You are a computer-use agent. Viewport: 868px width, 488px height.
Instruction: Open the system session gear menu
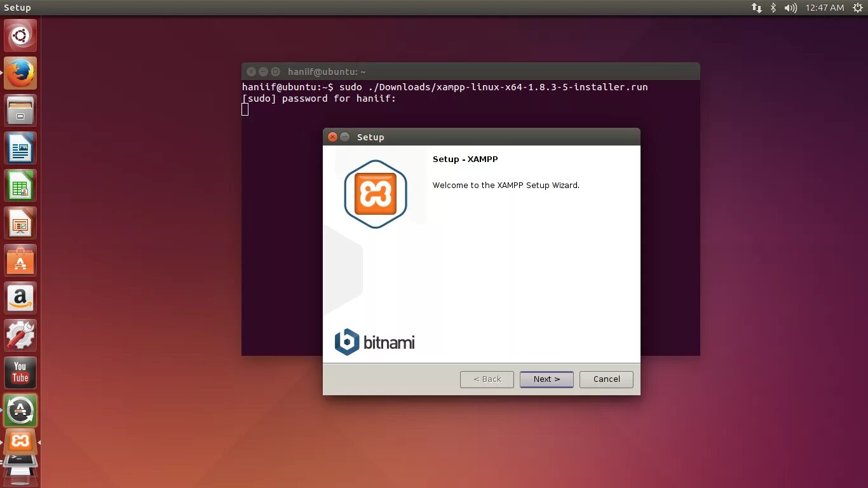(x=858, y=8)
